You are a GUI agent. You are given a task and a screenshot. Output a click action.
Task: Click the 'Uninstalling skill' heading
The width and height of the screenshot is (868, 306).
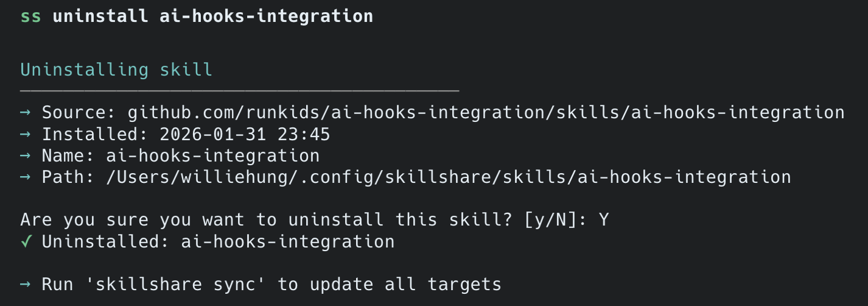(x=116, y=70)
